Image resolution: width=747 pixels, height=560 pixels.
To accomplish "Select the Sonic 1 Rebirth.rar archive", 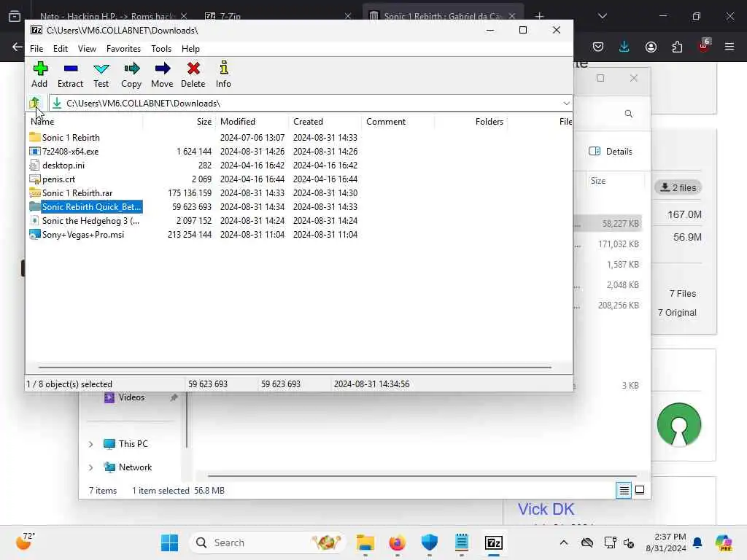I will pos(77,192).
